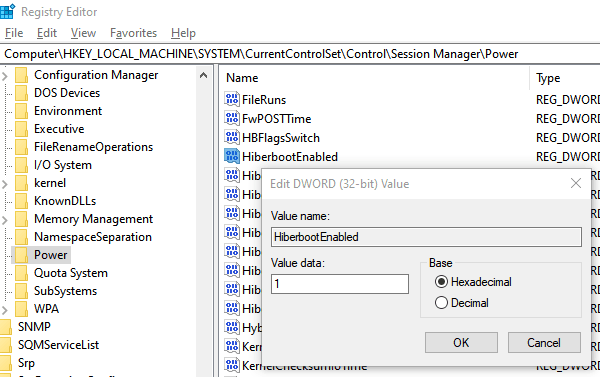Confirm the DWORD edit with OK
The width and height of the screenshot is (600, 377).
461,343
